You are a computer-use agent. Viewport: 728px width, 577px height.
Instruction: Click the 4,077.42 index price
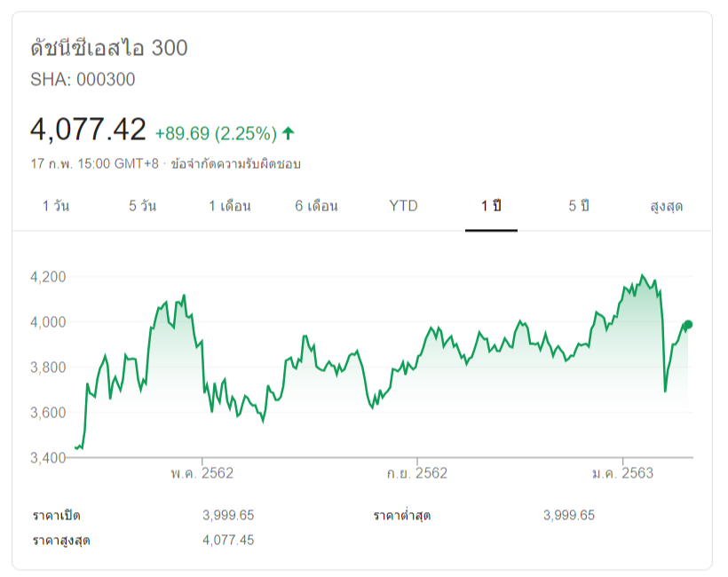88,130
